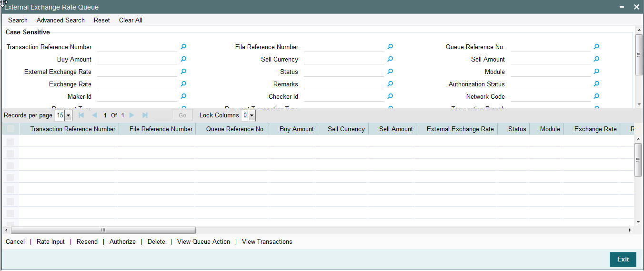Click the Resend action
The image size is (644, 271).
(87, 241)
